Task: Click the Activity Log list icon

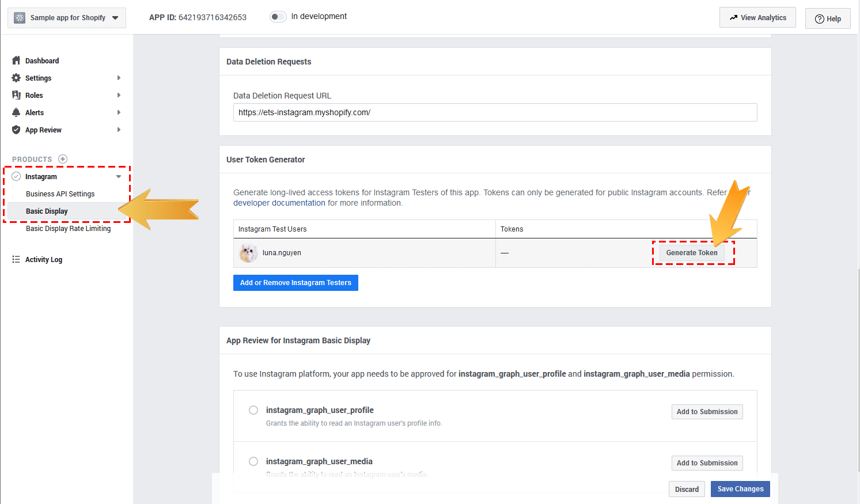Action: coord(16,259)
